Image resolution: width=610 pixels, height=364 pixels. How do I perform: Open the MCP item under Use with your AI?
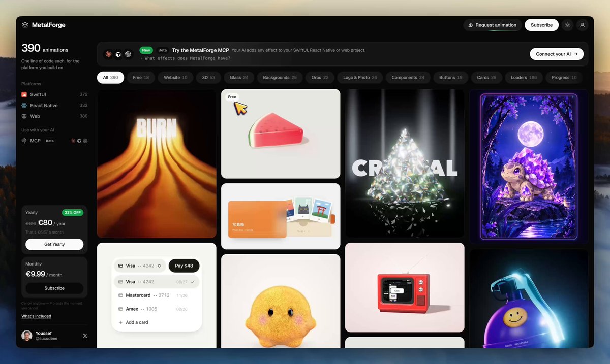(54, 141)
